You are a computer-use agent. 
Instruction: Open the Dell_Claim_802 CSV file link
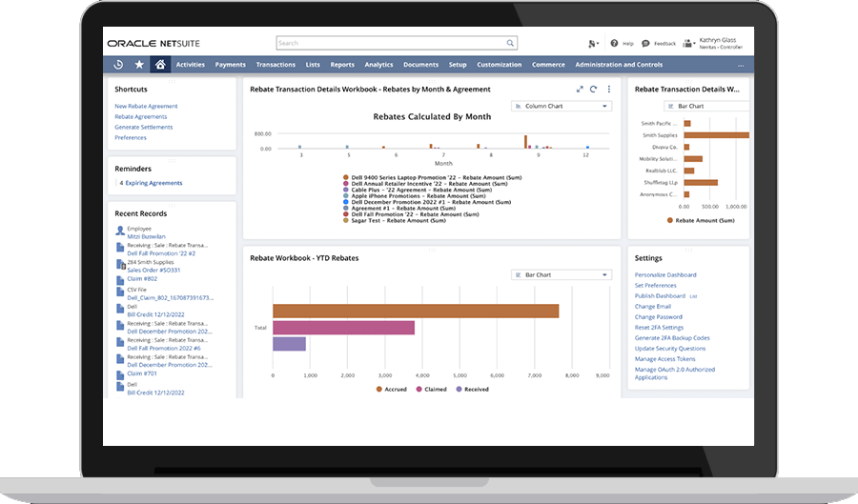171,298
